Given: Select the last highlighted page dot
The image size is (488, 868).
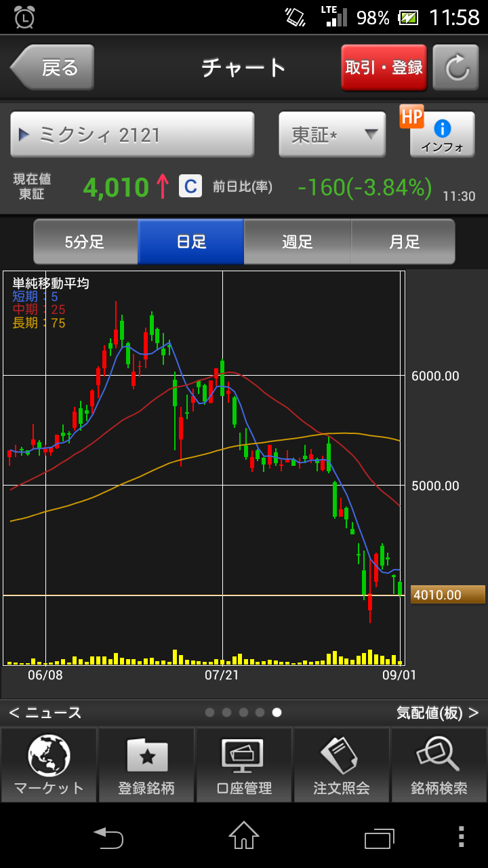Looking at the screenshot, I should pyautogui.click(x=277, y=712).
